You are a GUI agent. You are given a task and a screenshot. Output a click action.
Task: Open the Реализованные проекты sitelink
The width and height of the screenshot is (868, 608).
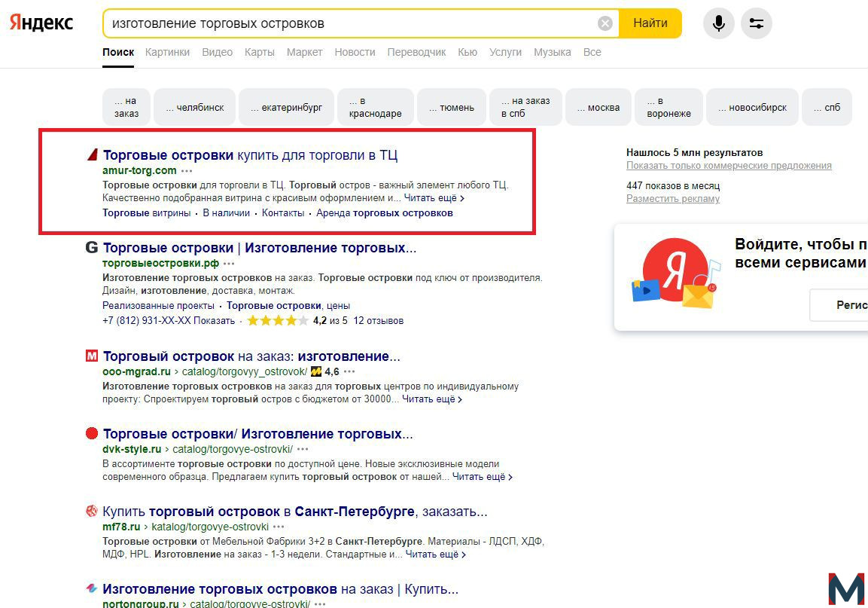pos(158,305)
